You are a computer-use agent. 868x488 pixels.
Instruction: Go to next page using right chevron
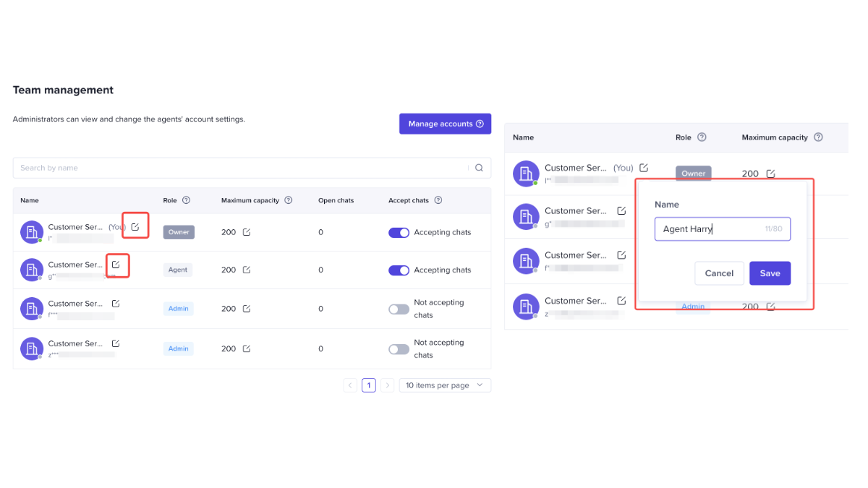pyautogui.click(x=388, y=385)
